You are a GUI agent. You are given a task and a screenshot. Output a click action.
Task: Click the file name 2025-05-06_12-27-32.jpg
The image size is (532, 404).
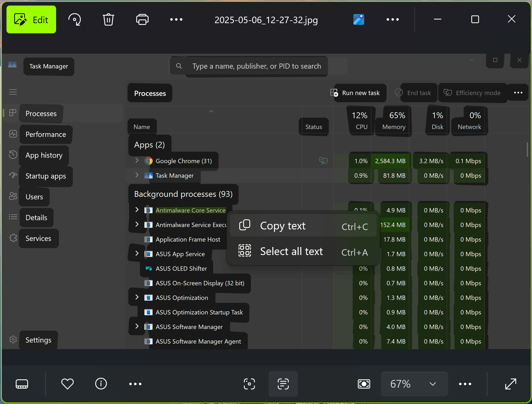click(x=266, y=20)
